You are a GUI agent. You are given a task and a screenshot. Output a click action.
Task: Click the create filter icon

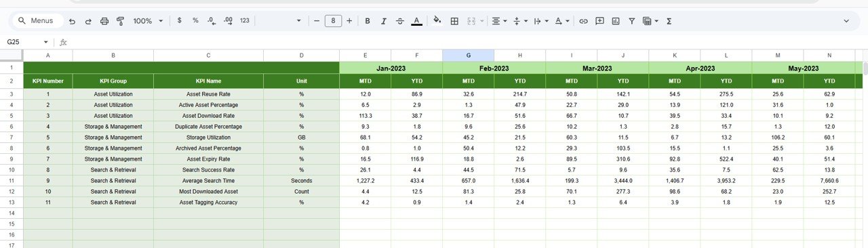[632, 21]
